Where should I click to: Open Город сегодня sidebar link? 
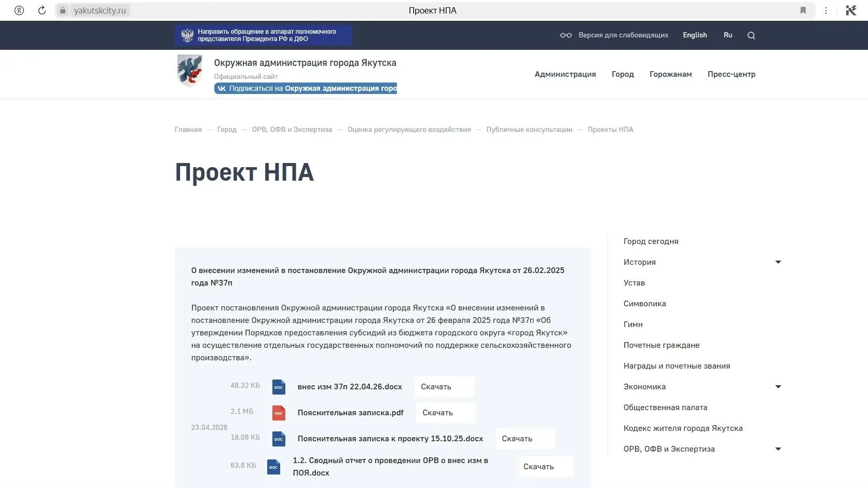click(651, 241)
